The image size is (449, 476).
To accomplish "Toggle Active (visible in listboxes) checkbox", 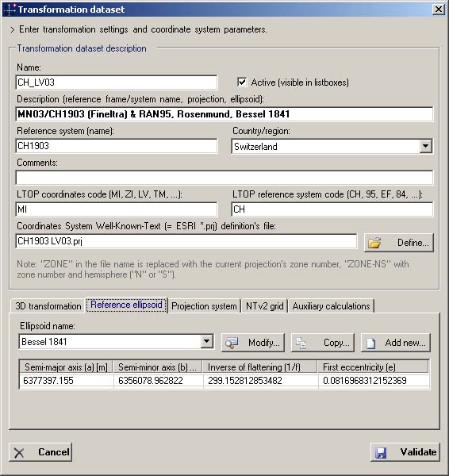I will 242,83.
